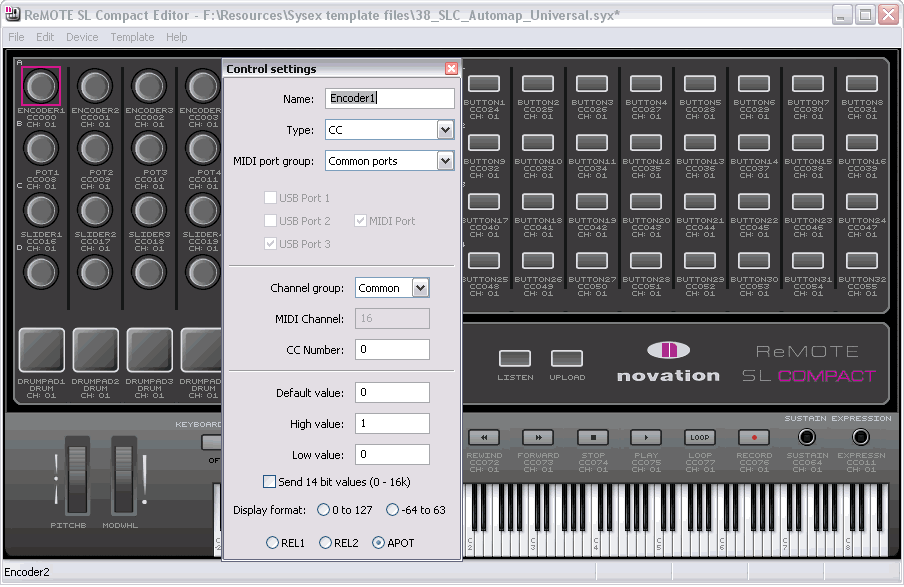This screenshot has height=587, width=904.
Task: Select Button5 on the device panel
Action: click(x=700, y=84)
